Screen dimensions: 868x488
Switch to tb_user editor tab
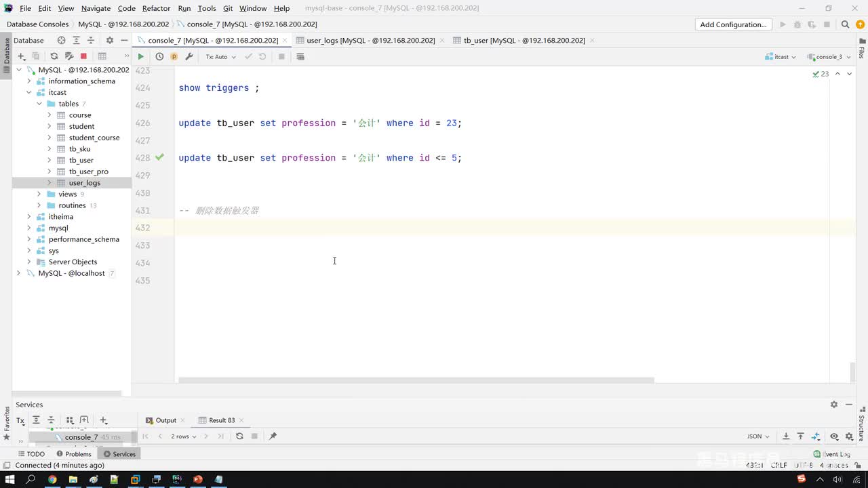pyautogui.click(x=524, y=41)
